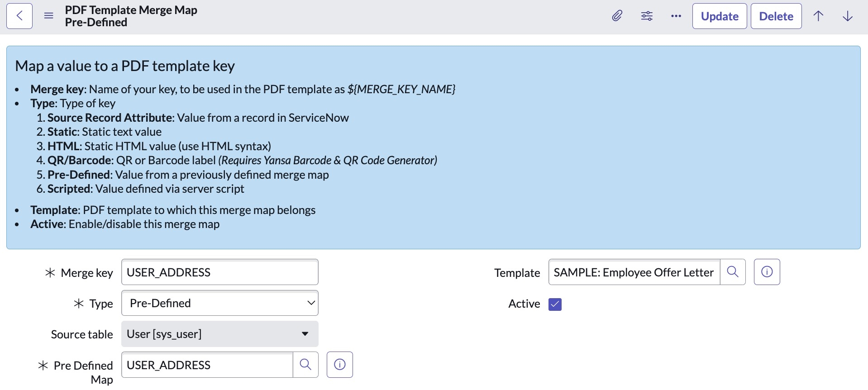Viewport: 868px width, 390px height.
Task: Click the paperclip attachments icon
Action: click(x=617, y=16)
